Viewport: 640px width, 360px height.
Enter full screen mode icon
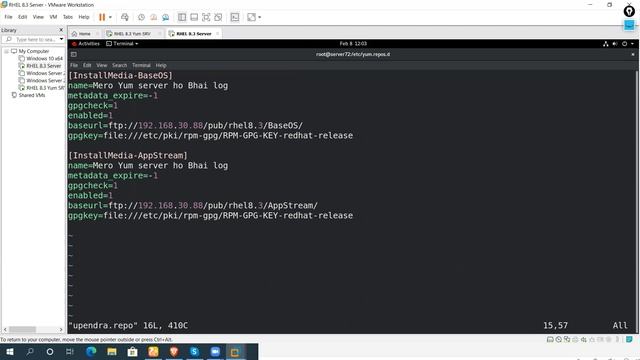(x=206, y=17)
